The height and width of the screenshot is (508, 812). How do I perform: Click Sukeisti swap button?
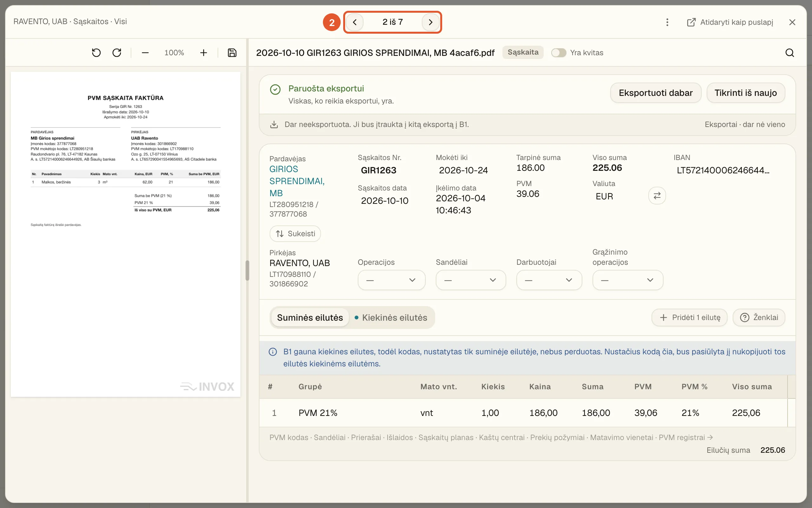point(295,233)
